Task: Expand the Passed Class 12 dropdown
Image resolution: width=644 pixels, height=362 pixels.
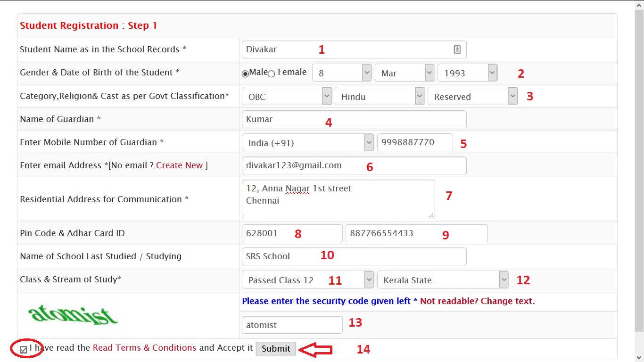Action: [308, 280]
